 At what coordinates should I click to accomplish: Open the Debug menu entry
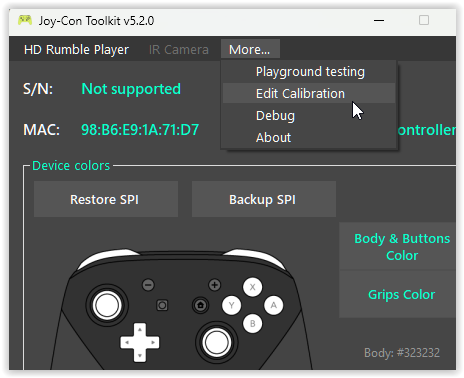click(x=309, y=116)
